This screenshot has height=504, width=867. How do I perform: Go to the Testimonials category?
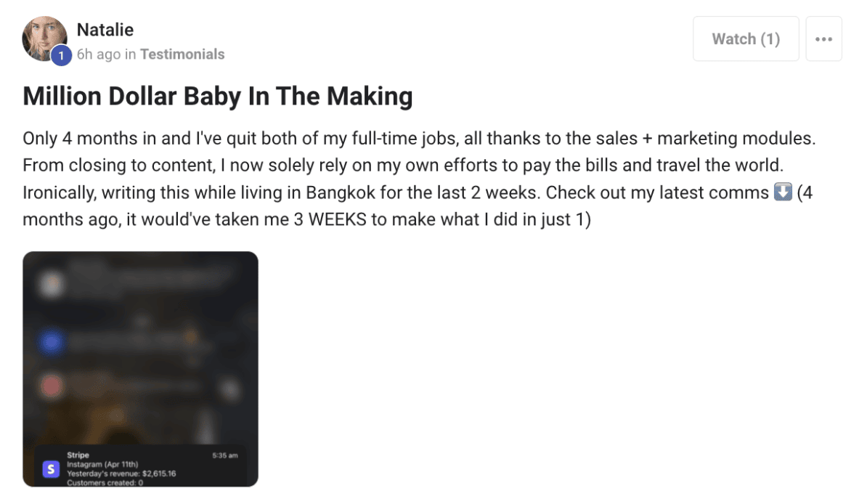click(x=182, y=54)
